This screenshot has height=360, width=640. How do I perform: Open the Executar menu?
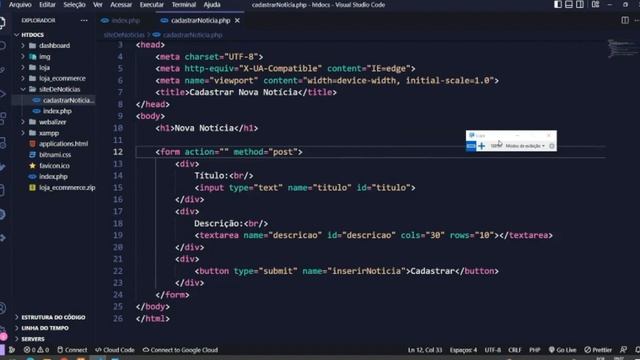[151, 5]
